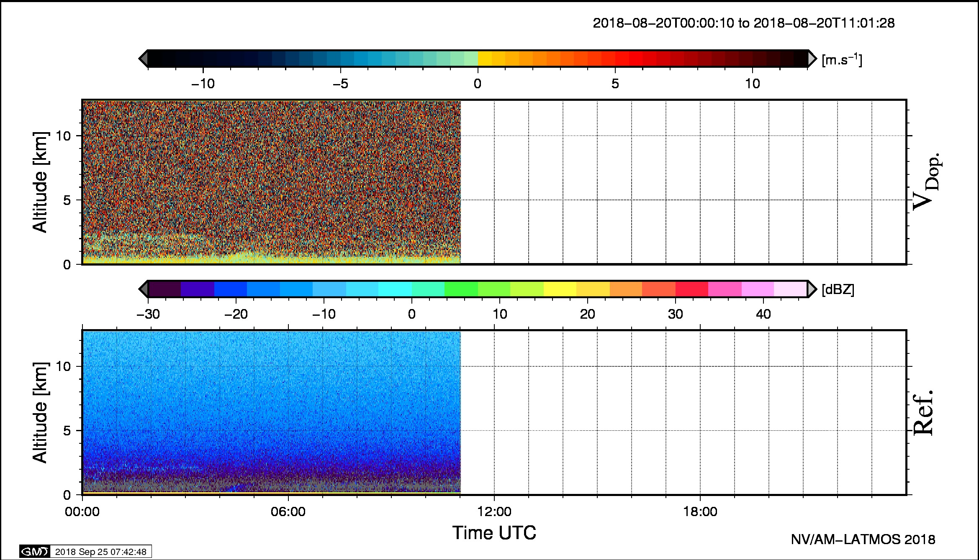Viewport: 979px width, 560px height.
Task: Click the 00:00 time axis label
Action: tap(82, 511)
